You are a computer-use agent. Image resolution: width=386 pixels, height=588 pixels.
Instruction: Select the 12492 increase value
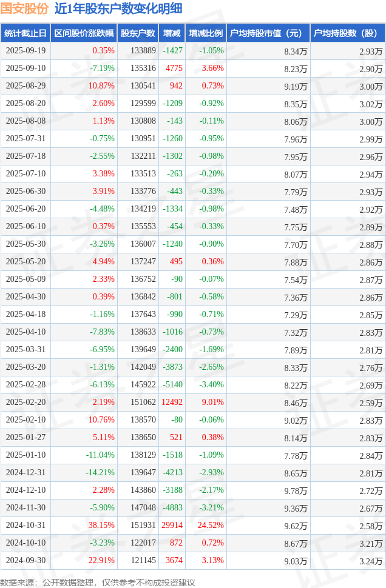(x=172, y=403)
